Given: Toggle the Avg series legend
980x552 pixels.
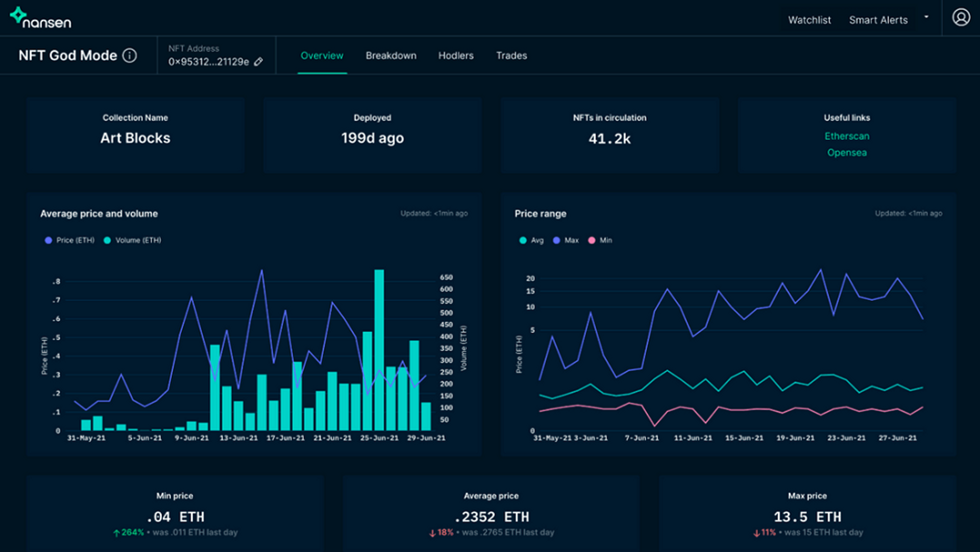Looking at the screenshot, I should coord(531,240).
